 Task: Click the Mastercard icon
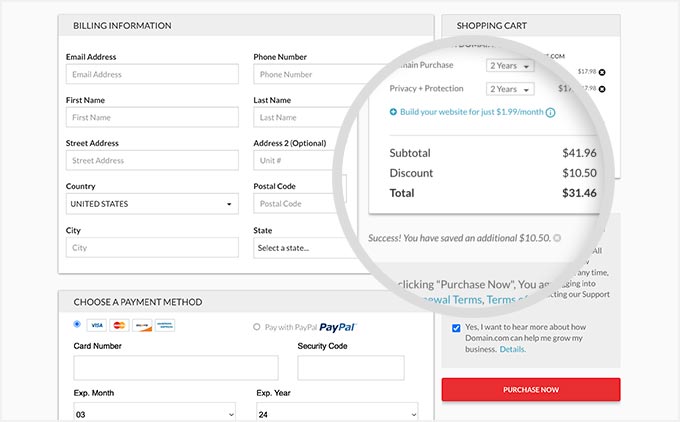[120, 325]
